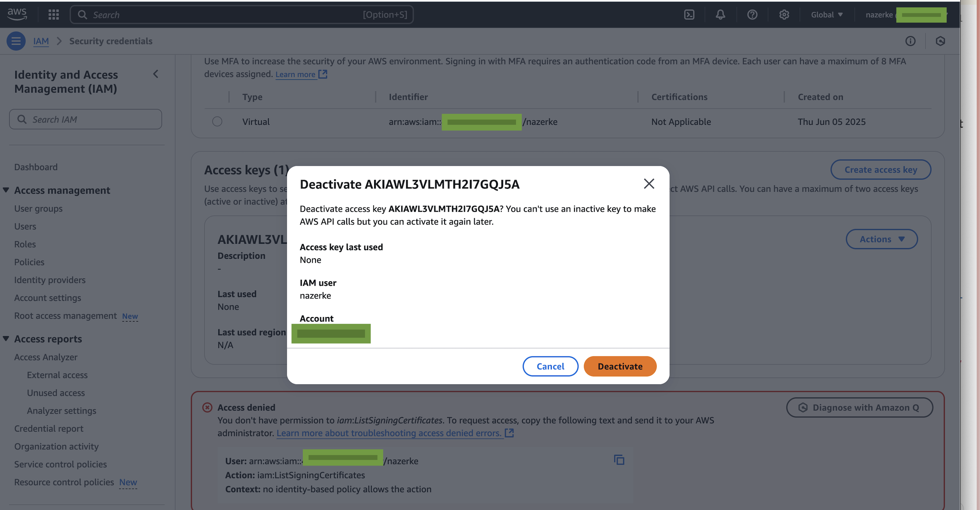Click the Identifier column header
This screenshot has width=980, height=510.
408,97
